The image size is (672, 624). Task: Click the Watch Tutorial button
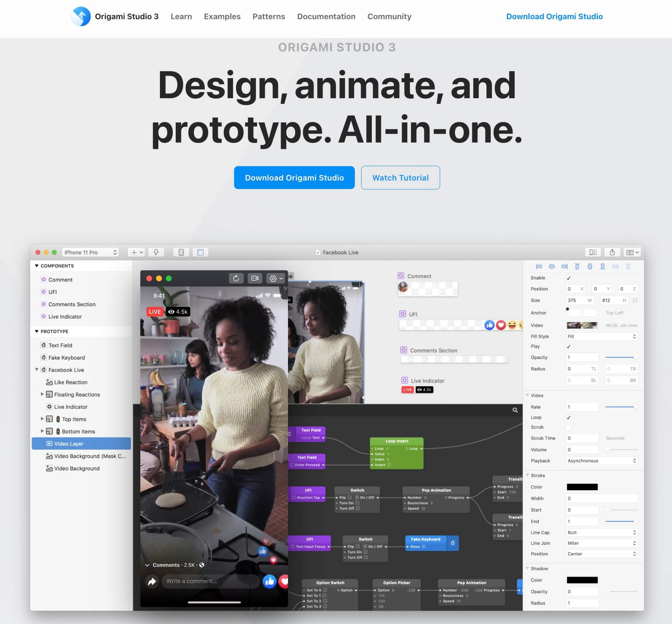pyautogui.click(x=400, y=178)
